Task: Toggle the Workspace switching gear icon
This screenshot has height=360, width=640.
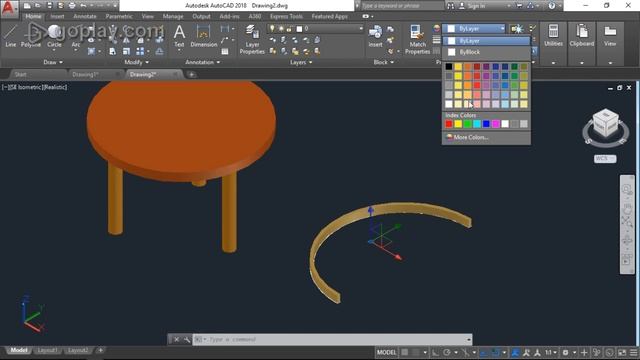Action: (x=565, y=352)
